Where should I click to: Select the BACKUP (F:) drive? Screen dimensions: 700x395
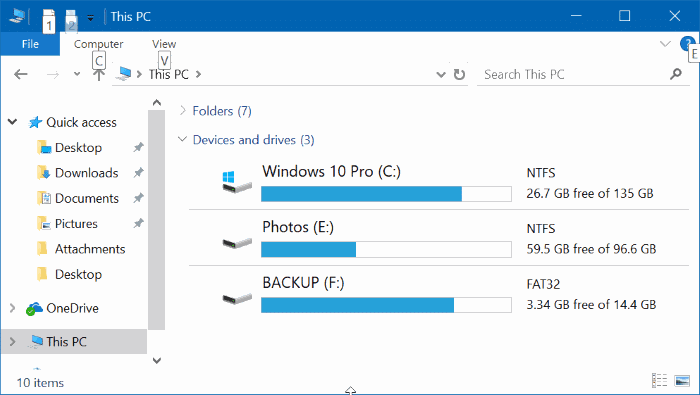pyautogui.click(x=439, y=293)
